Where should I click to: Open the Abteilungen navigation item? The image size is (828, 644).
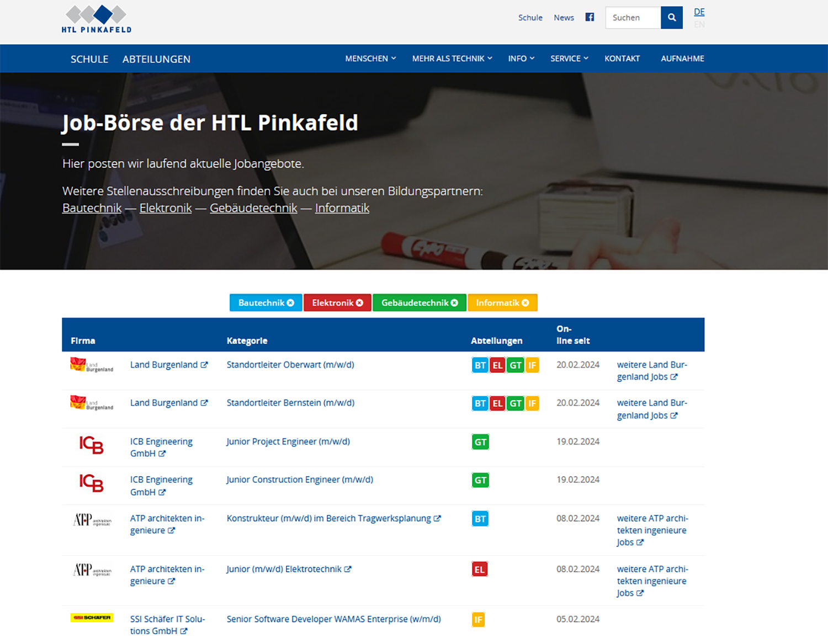pos(156,59)
